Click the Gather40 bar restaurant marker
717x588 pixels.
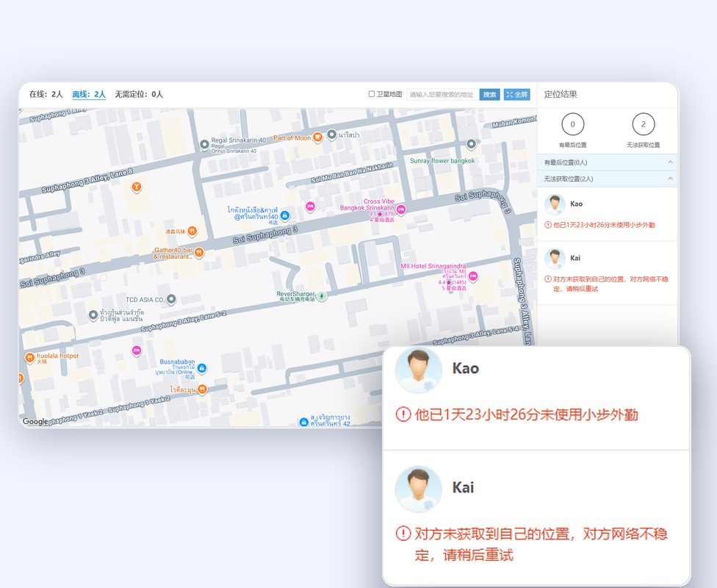[x=199, y=253]
